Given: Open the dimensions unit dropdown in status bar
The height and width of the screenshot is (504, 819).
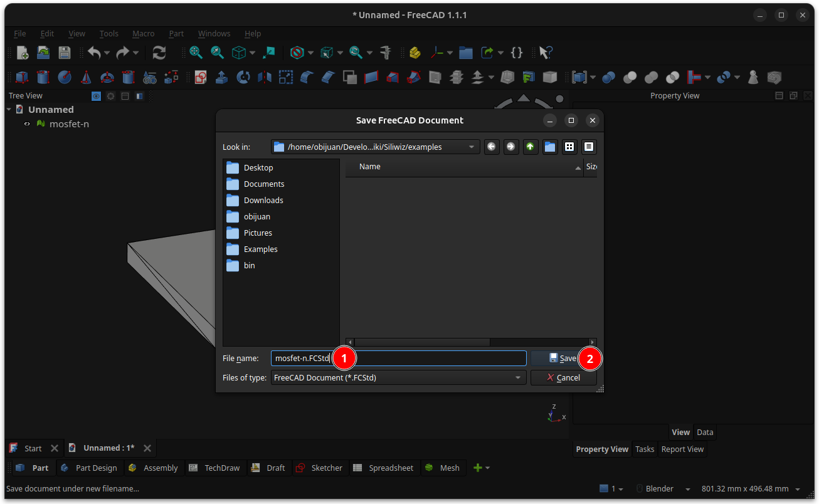Looking at the screenshot, I should click(x=751, y=489).
